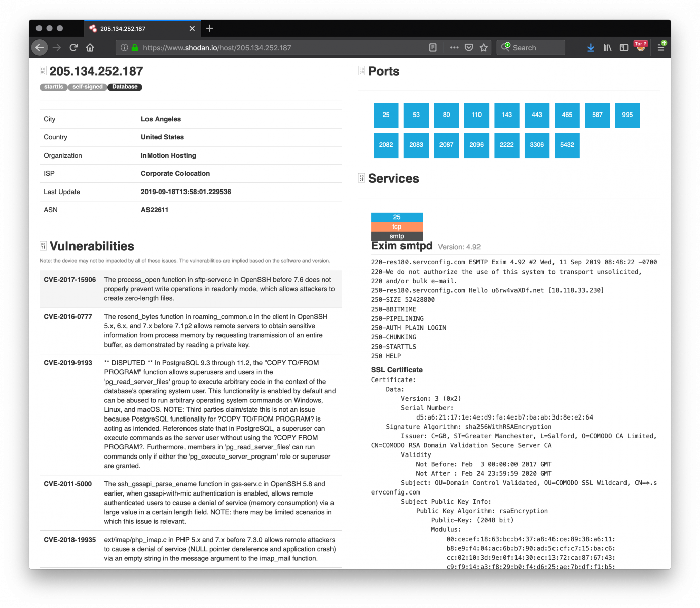Click the Exim smtpd service heading
Screen dimensions: 700x608
[x=402, y=246]
